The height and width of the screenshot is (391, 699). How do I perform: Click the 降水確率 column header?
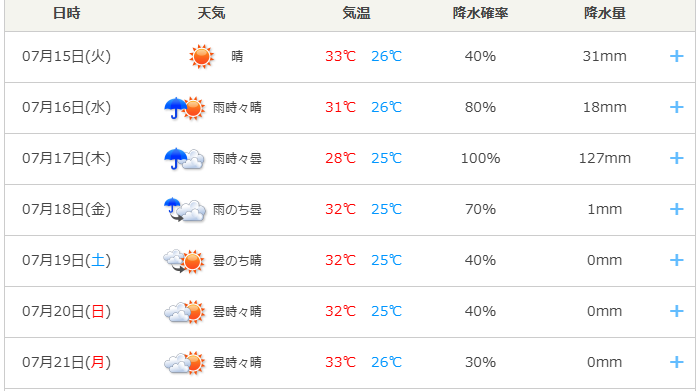(480, 13)
